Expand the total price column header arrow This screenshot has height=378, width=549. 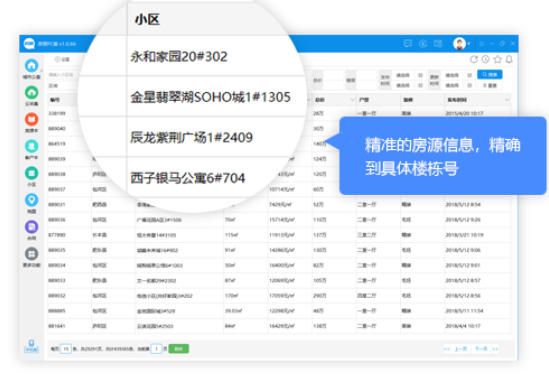tap(352, 100)
